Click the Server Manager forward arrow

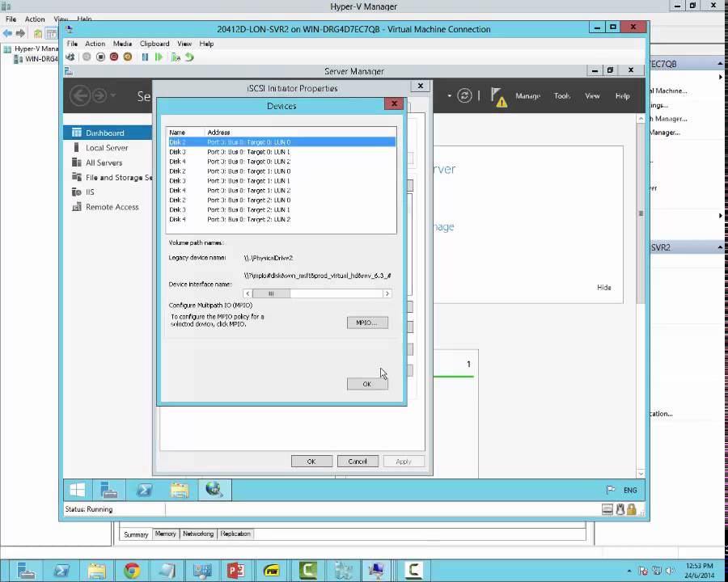pyautogui.click(x=99, y=96)
